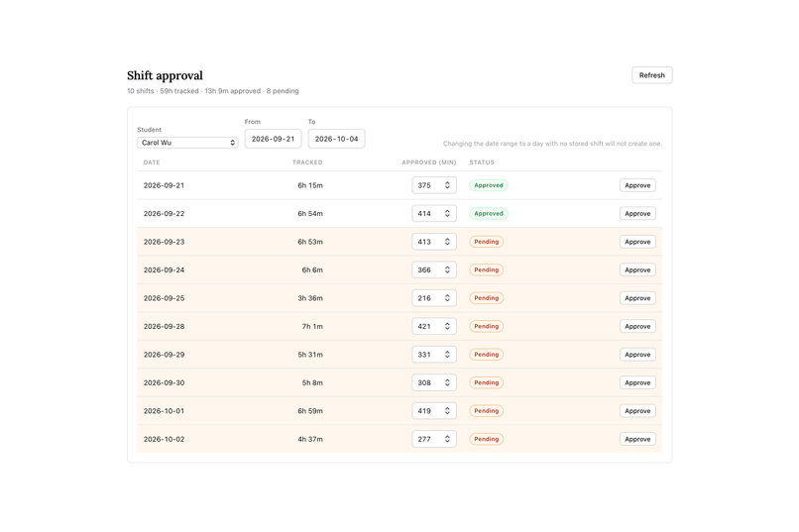This screenshot has height=532, width=799.
Task: Click the date cell 2026-10-01
Action: click(x=165, y=411)
